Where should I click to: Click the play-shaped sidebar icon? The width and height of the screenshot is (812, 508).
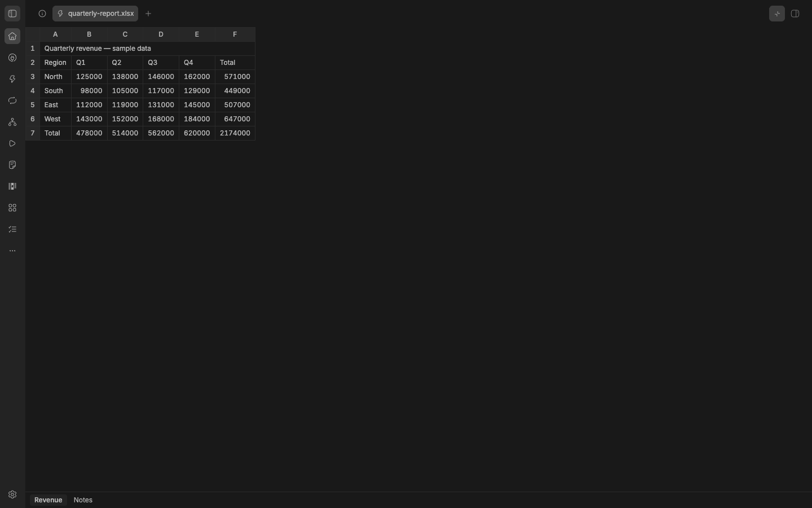coord(12,144)
